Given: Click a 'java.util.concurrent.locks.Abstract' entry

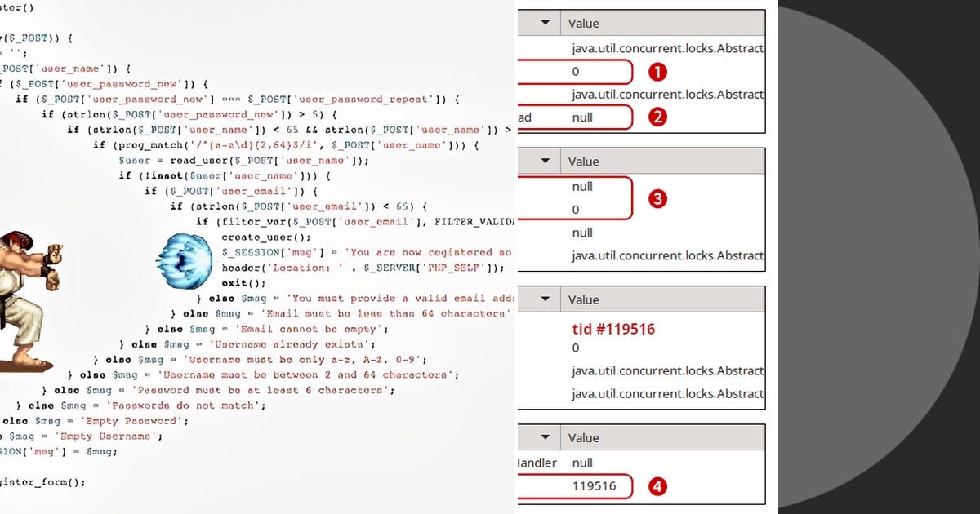Looking at the screenshot, I should (x=667, y=48).
